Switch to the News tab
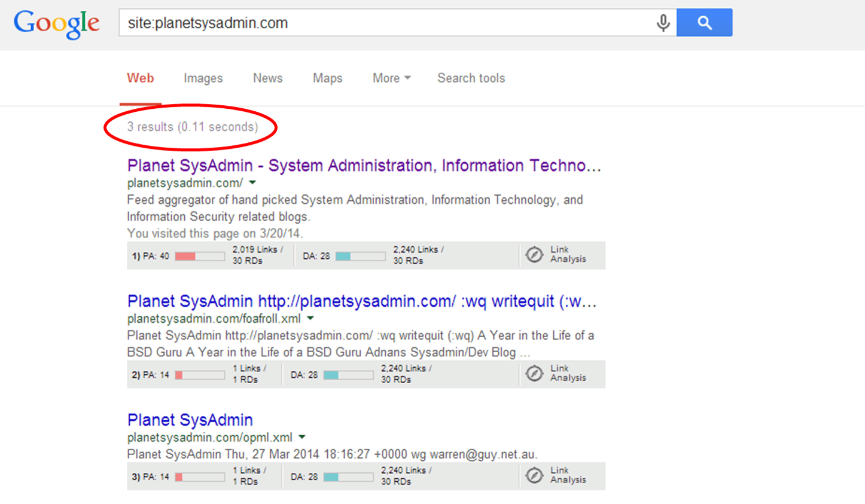This screenshot has width=865, height=504. click(x=267, y=78)
